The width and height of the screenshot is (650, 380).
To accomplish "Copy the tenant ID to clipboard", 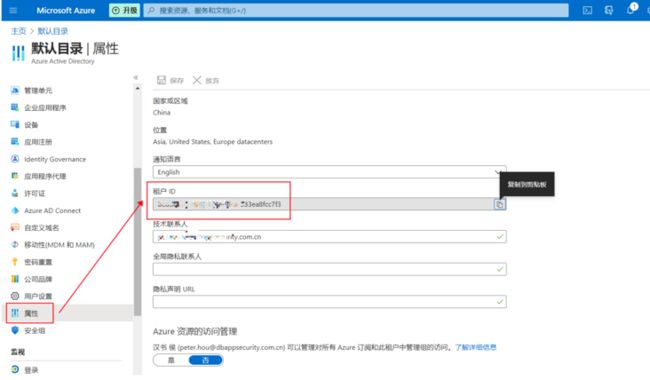I will (500, 204).
